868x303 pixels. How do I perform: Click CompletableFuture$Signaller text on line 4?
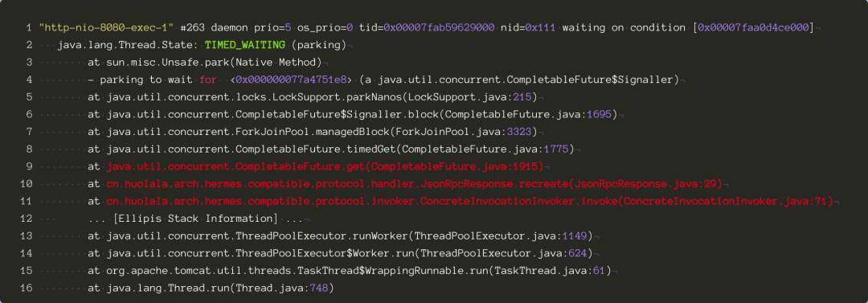tap(590, 80)
